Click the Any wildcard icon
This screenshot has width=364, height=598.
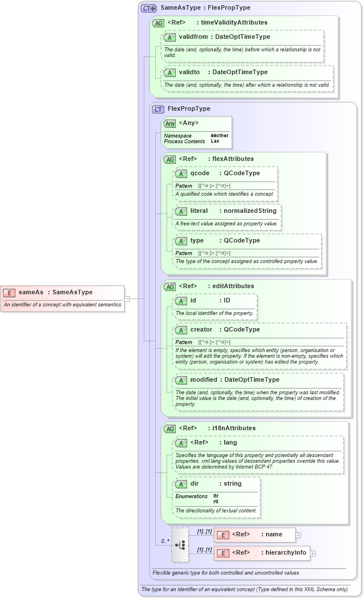click(169, 124)
